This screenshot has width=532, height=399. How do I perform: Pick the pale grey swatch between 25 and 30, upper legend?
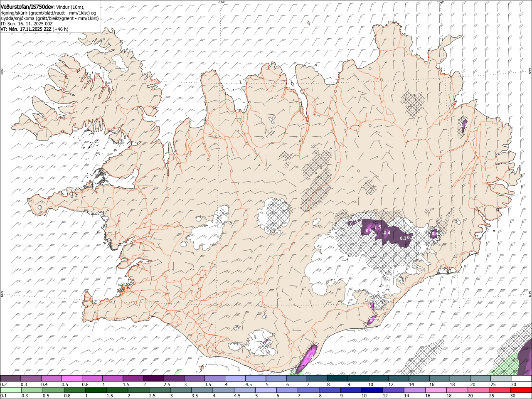point(501,379)
